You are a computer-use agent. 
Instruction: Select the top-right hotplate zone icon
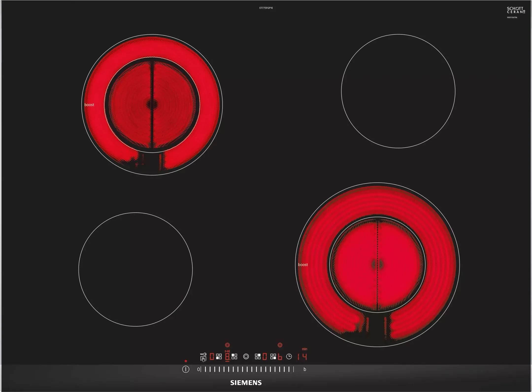pos(258,357)
